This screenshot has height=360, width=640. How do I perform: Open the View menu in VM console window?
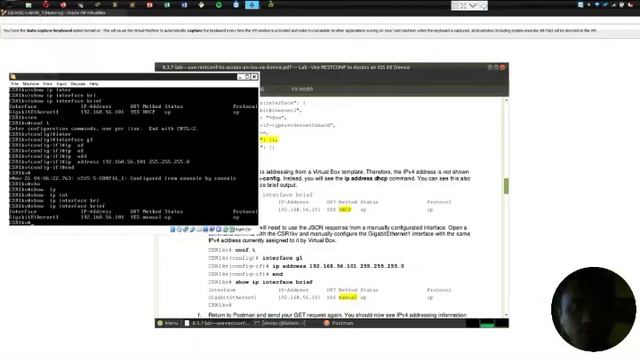pos(47,84)
